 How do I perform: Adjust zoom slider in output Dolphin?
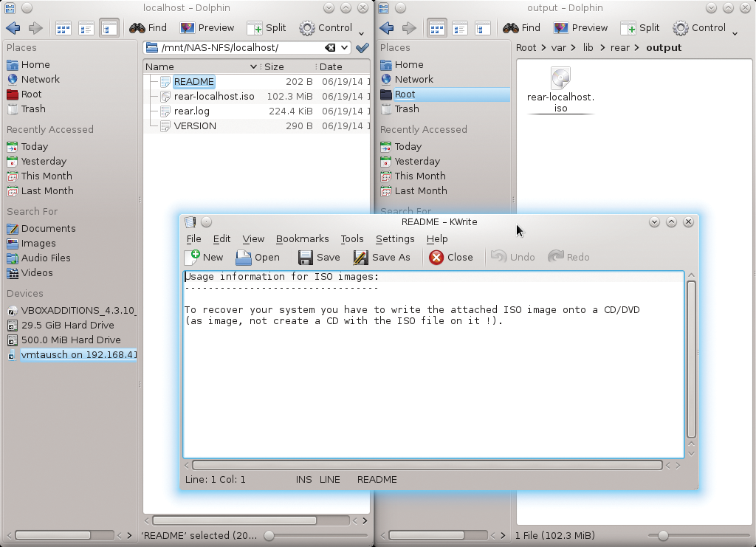click(x=664, y=535)
